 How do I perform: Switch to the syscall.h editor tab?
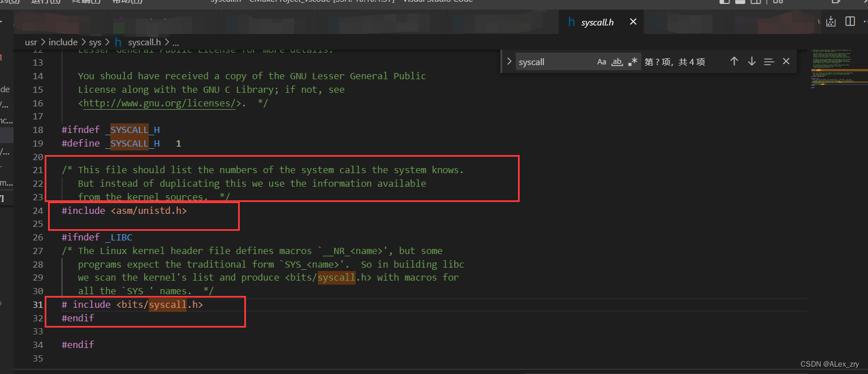tap(597, 22)
